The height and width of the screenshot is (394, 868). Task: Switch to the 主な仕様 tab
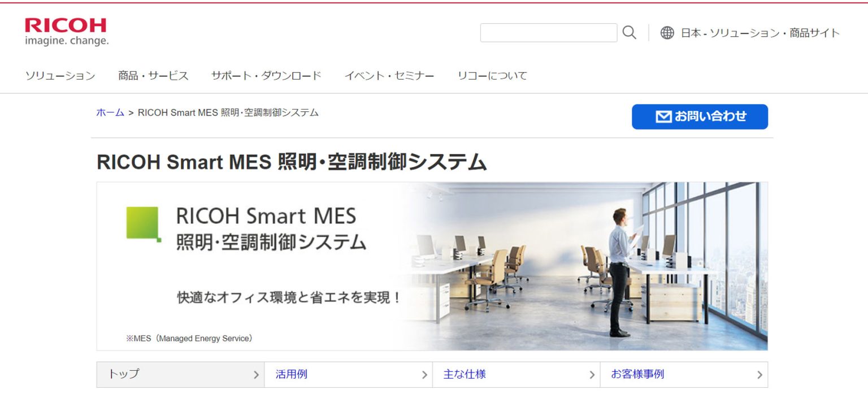pos(465,374)
